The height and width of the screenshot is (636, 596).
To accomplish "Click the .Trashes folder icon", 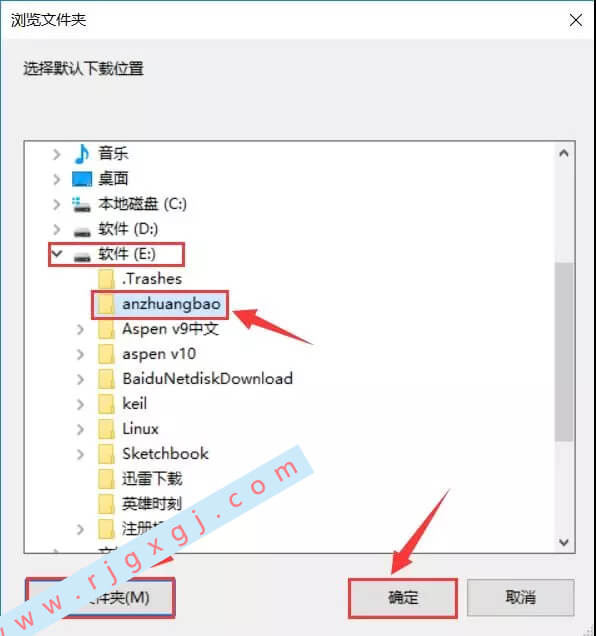I will [x=106, y=279].
